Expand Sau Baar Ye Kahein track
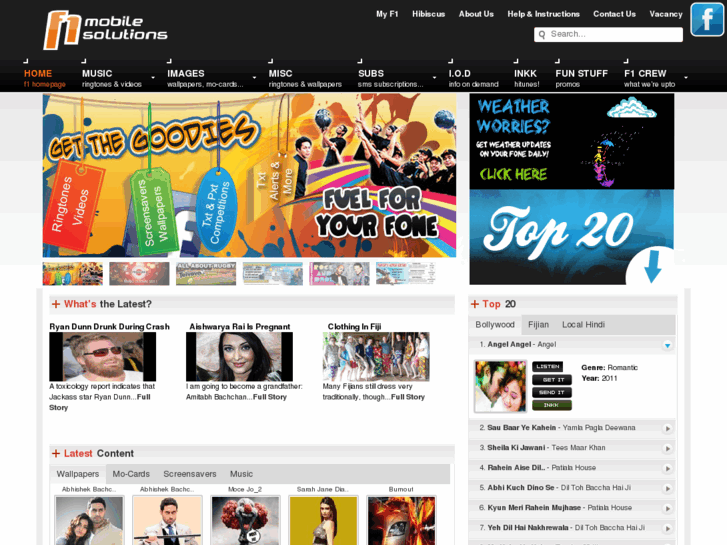 (667, 429)
